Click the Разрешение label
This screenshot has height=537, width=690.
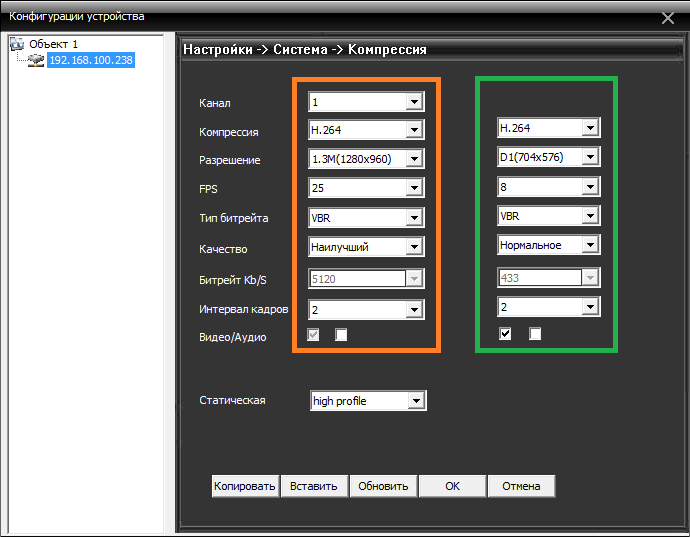coord(229,160)
